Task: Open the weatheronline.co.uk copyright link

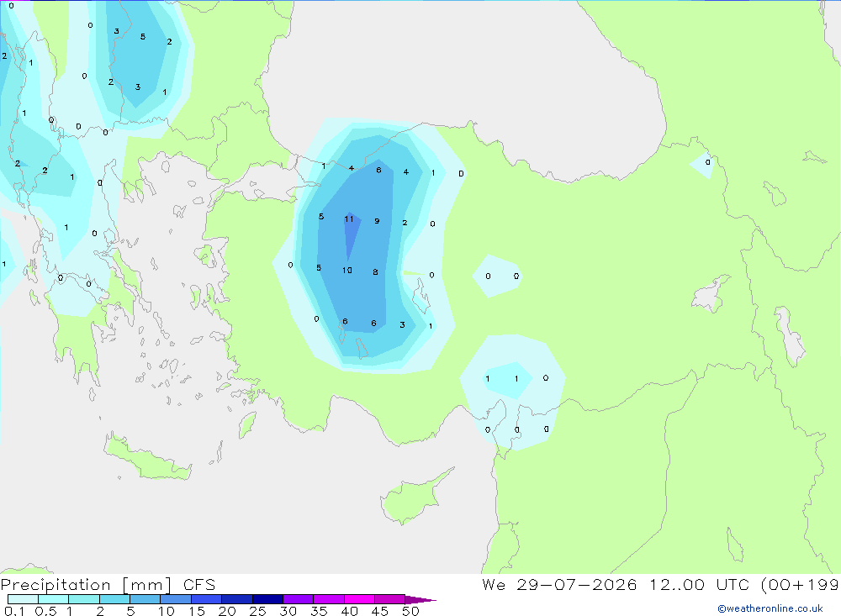Action: click(x=770, y=608)
